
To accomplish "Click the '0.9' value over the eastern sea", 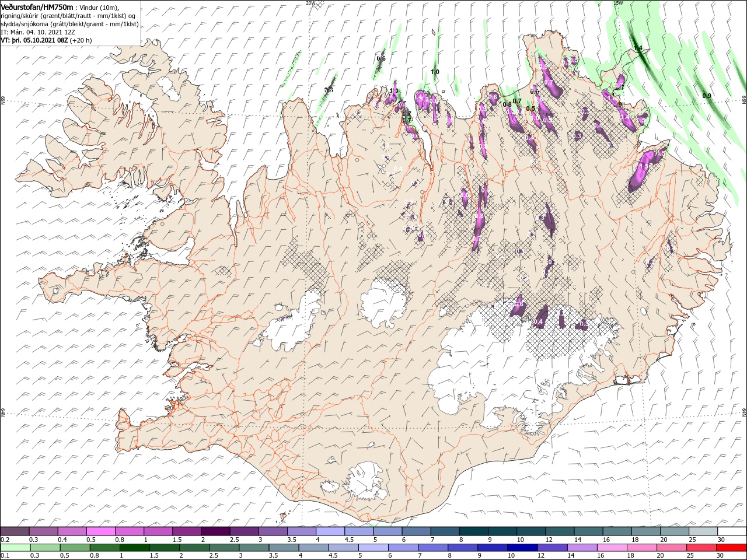I will (707, 96).
